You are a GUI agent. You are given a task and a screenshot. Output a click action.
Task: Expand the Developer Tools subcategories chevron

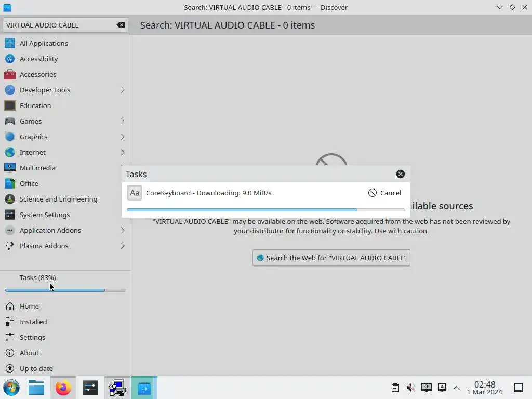tap(123, 90)
